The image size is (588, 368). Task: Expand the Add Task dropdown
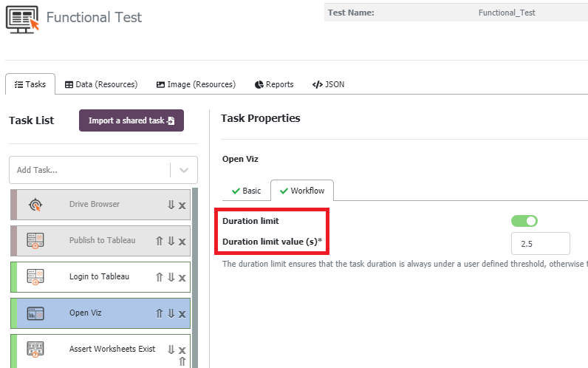(184, 170)
